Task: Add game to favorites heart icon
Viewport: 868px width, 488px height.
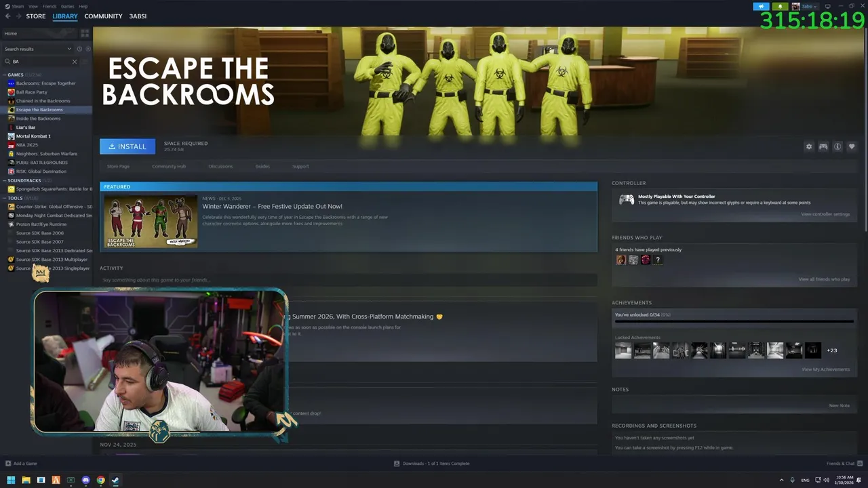Action: (x=852, y=146)
